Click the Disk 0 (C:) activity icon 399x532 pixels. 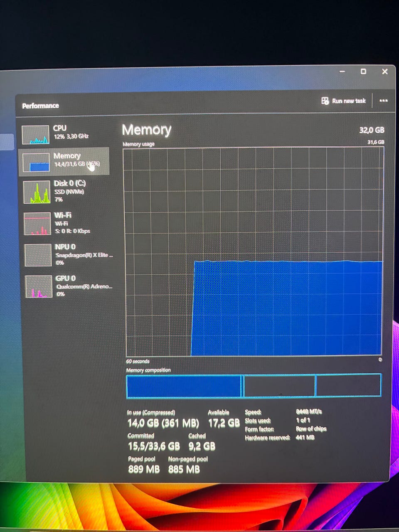(37, 192)
